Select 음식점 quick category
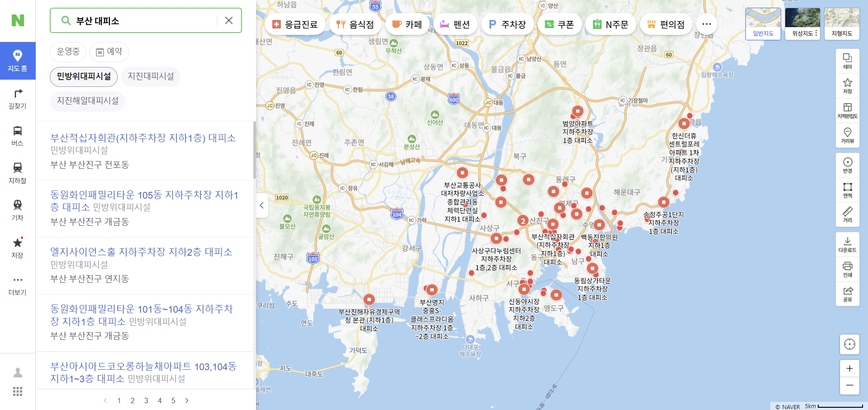This screenshot has width=868, height=410. point(355,24)
